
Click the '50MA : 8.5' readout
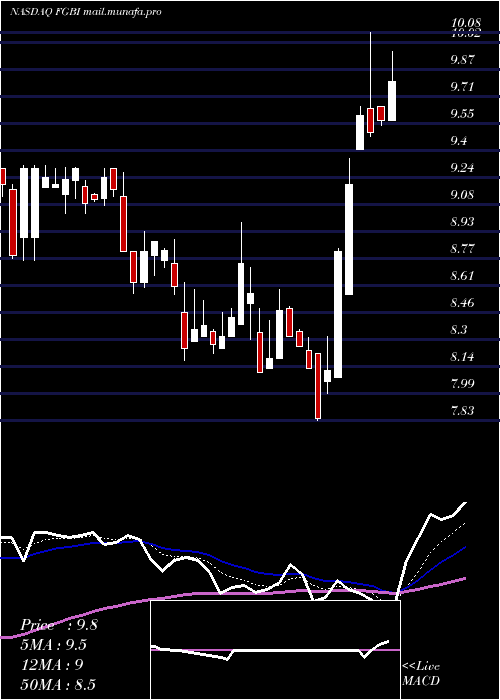click(x=58, y=684)
